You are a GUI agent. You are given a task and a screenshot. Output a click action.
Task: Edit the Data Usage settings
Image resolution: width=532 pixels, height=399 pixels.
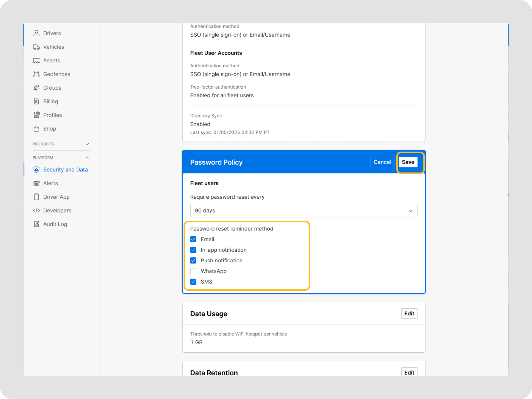tap(409, 314)
